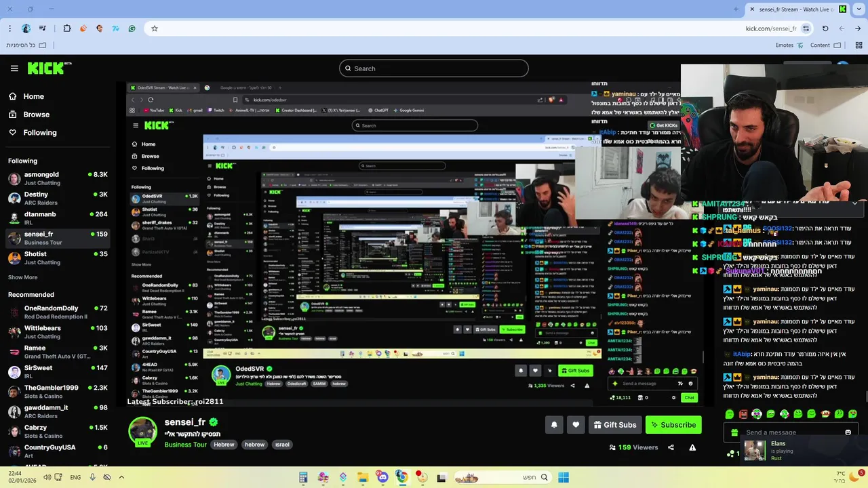Select dtanmamb IRL channel row
The image size is (868, 488).
[58, 218]
